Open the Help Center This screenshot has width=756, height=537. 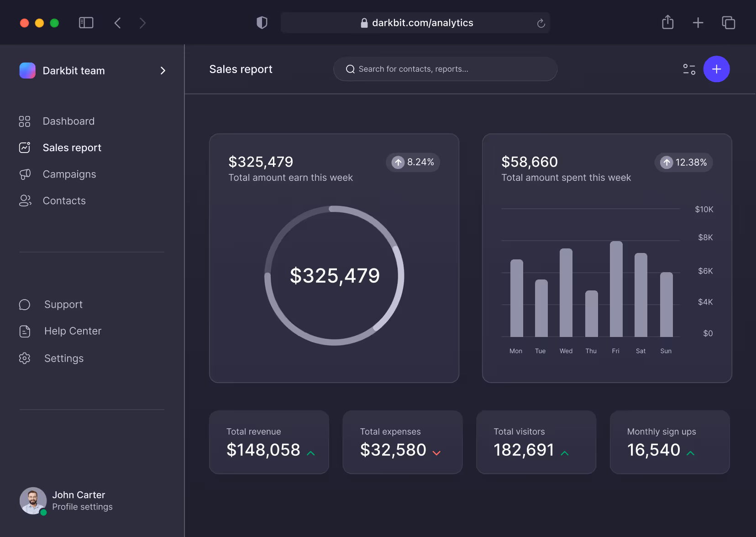(73, 331)
